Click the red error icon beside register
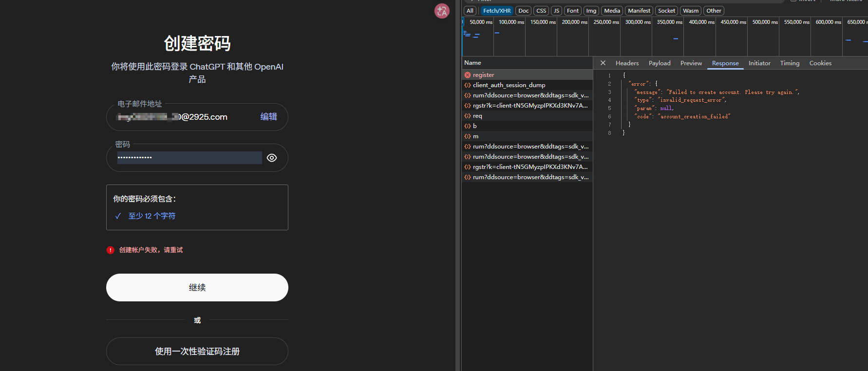Image resolution: width=868 pixels, height=371 pixels. (x=468, y=75)
